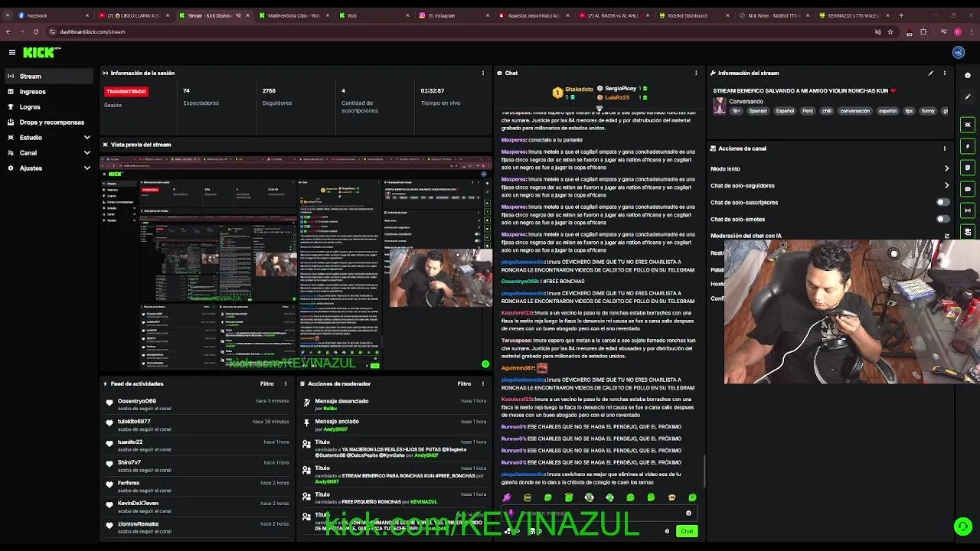Open Stream section in sidebar
This screenshot has height=551, width=980.
49,76
